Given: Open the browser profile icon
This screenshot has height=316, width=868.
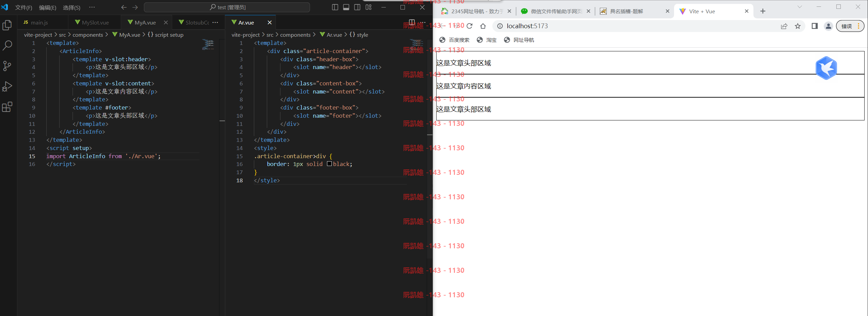Looking at the screenshot, I should pyautogui.click(x=829, y=26).
